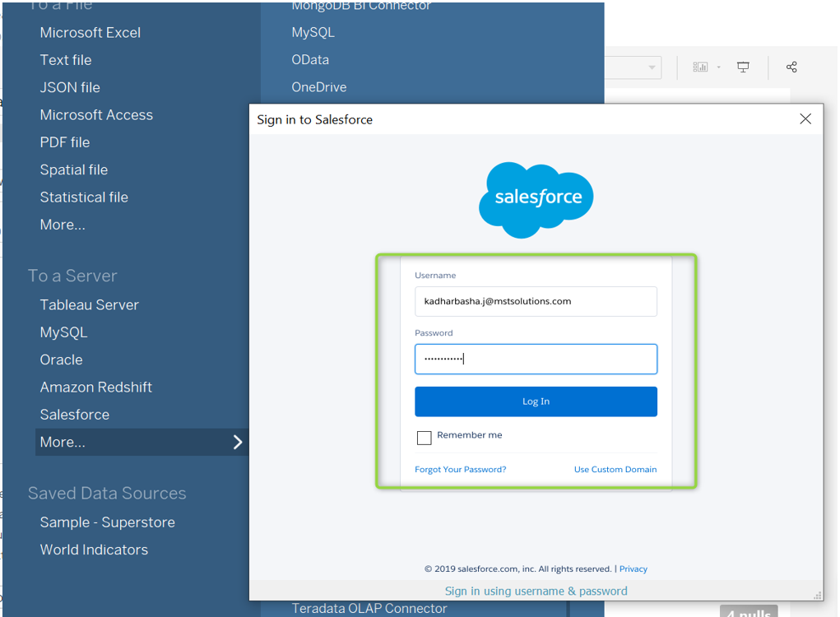Click the Use Custom Domain link

615,468
